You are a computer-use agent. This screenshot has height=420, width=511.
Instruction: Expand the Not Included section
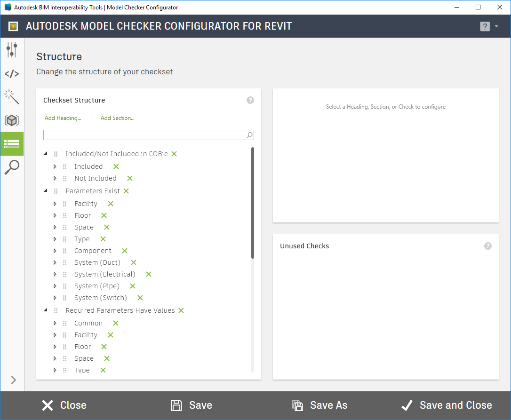click(x=55, y=178)
